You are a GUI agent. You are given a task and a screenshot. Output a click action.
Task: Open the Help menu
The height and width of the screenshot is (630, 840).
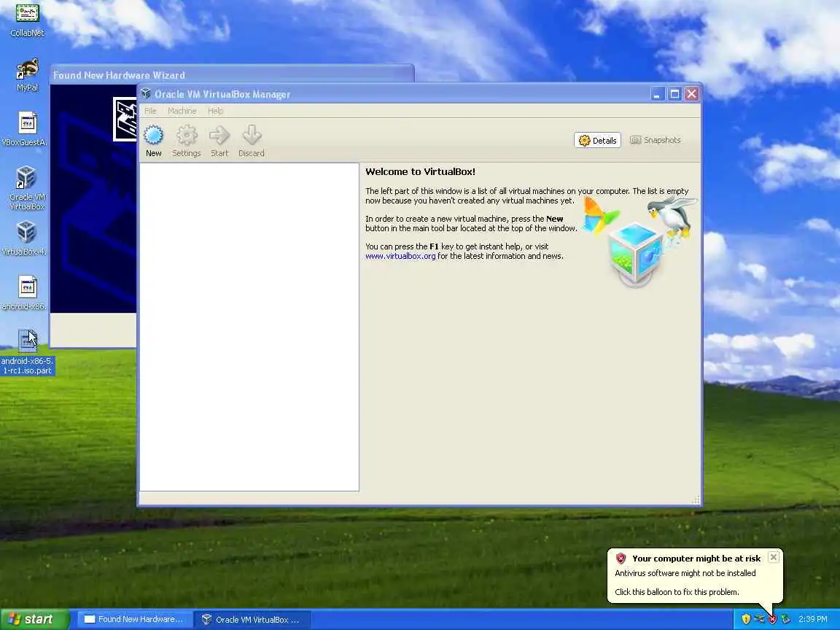[215, 111]
